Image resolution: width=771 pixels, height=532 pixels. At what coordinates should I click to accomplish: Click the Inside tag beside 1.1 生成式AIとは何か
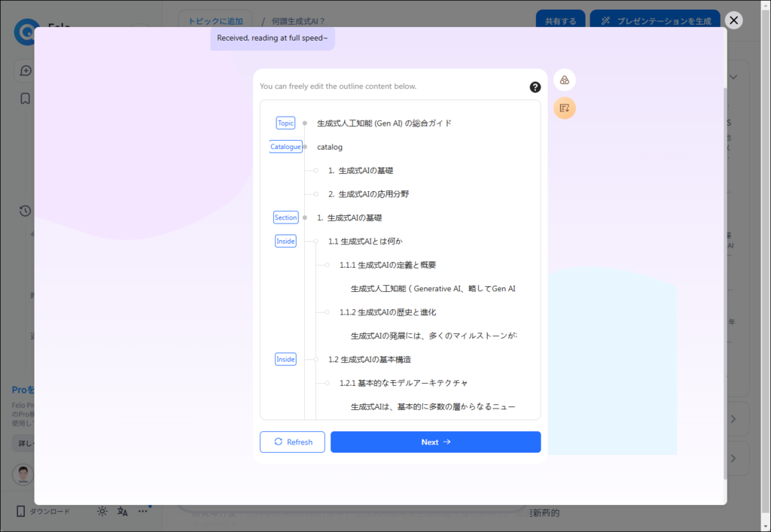click(x=285, y=242)
